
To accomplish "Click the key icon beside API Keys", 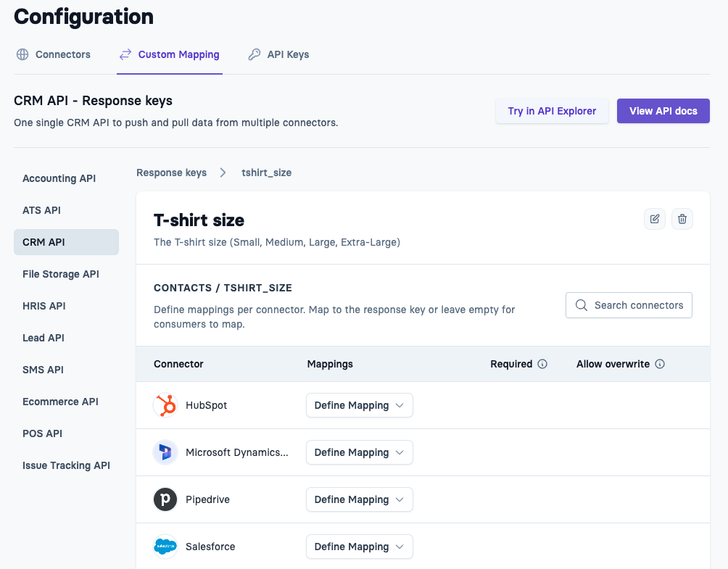I will [x=255, y=54].
